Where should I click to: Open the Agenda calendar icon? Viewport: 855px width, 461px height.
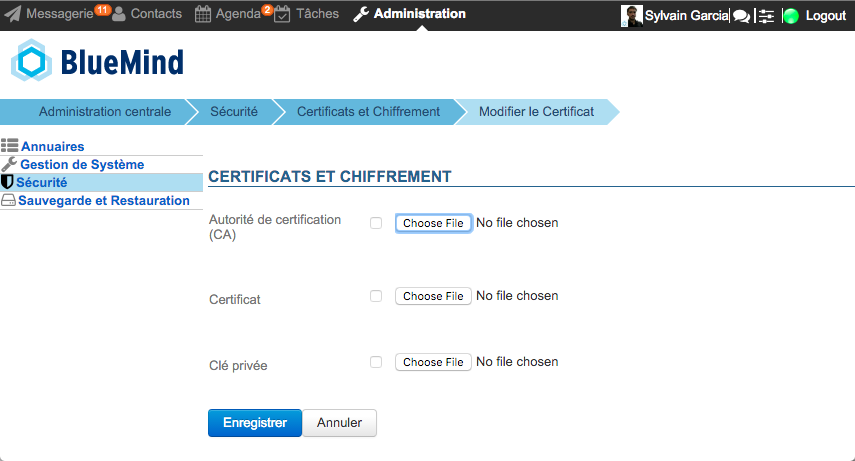click(x=203, y=14)
